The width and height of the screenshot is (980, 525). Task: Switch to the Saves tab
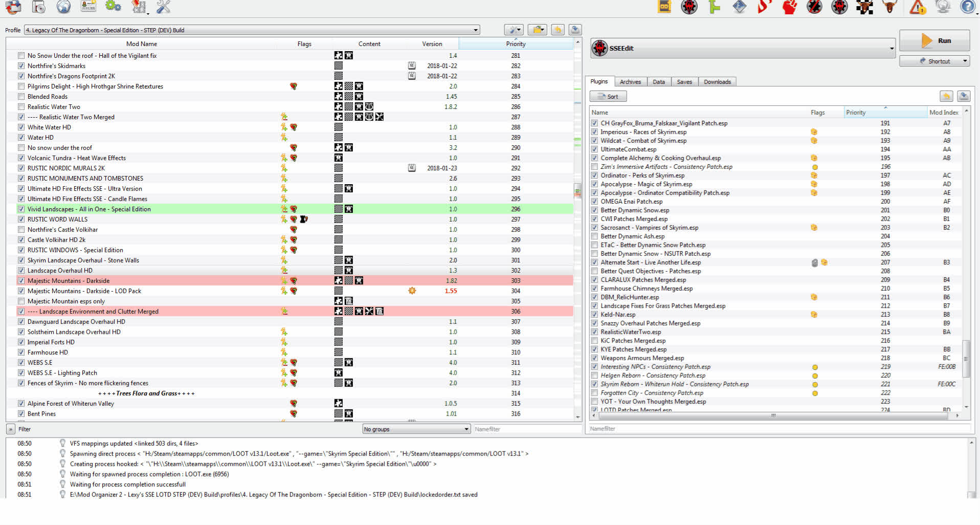684,82
